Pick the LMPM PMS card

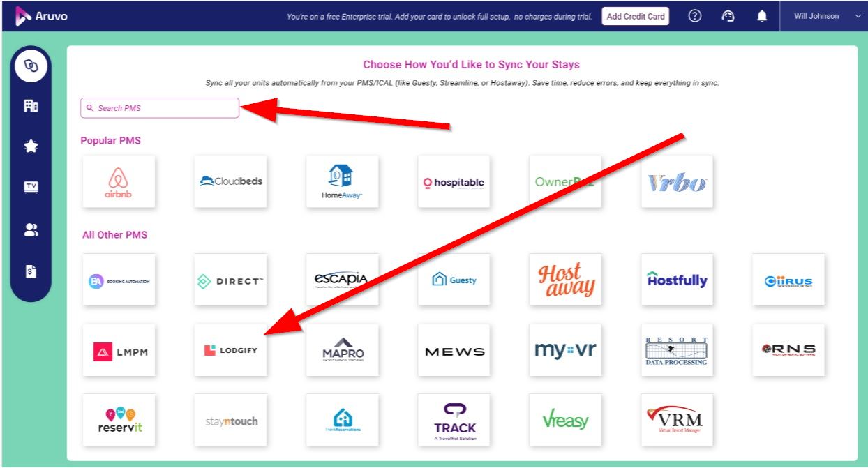[x=119, y=350]
